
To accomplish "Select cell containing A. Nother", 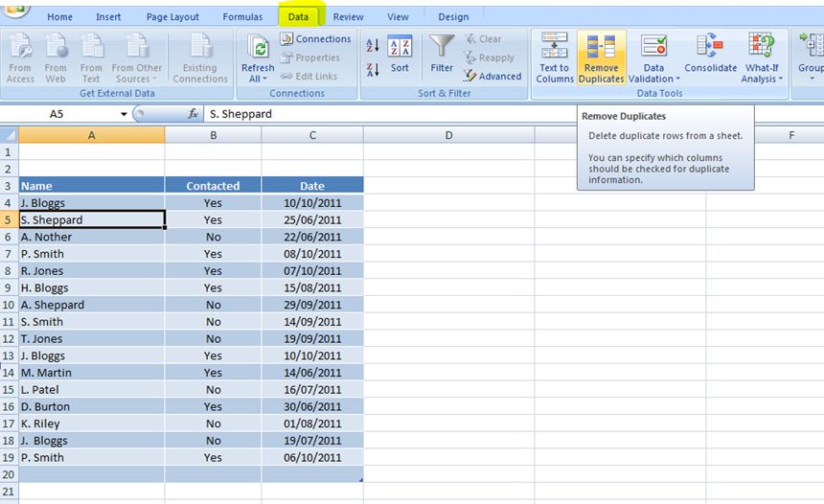I will tap(91, 237).
